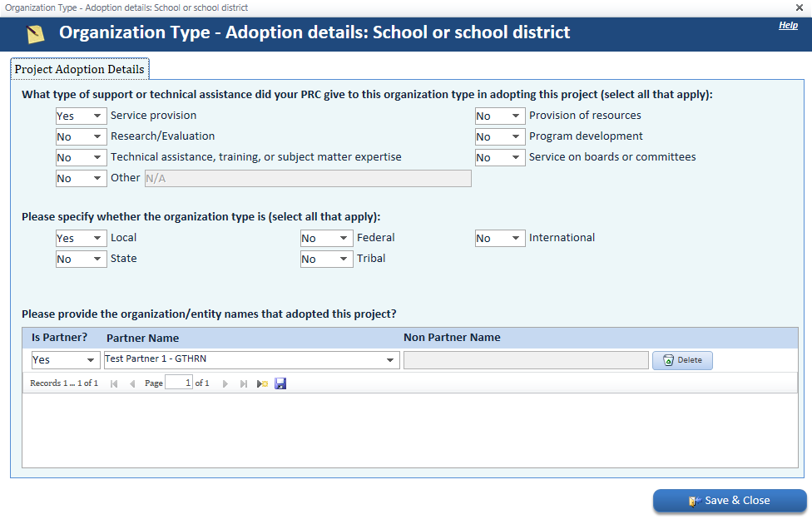Open the Help link
This screenshot has width=812, height=529.
[788, 25]
